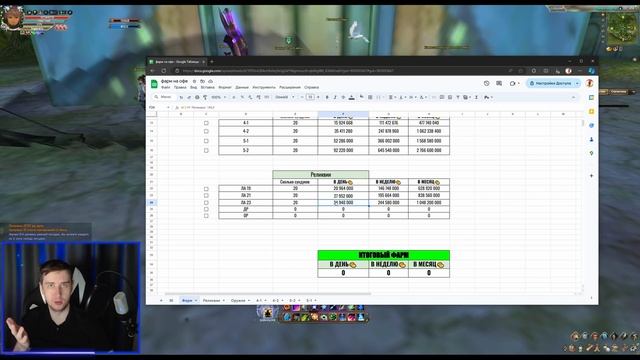The height and width of the screenshot is (360, 640).
Task: Click the font size input box
Action: pos(311,97)
